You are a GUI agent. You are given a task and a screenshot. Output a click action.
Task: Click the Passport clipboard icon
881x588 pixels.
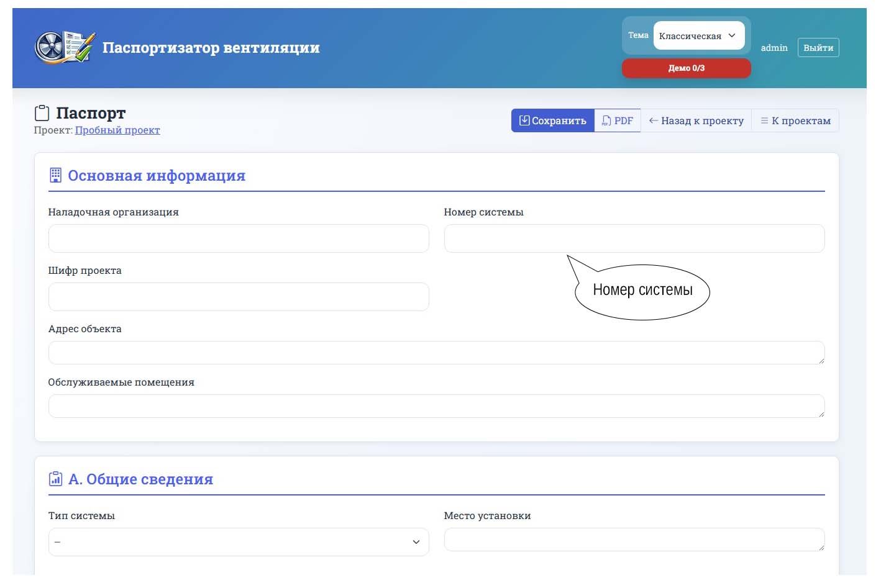pyautogui.click(x=42, y=113)
